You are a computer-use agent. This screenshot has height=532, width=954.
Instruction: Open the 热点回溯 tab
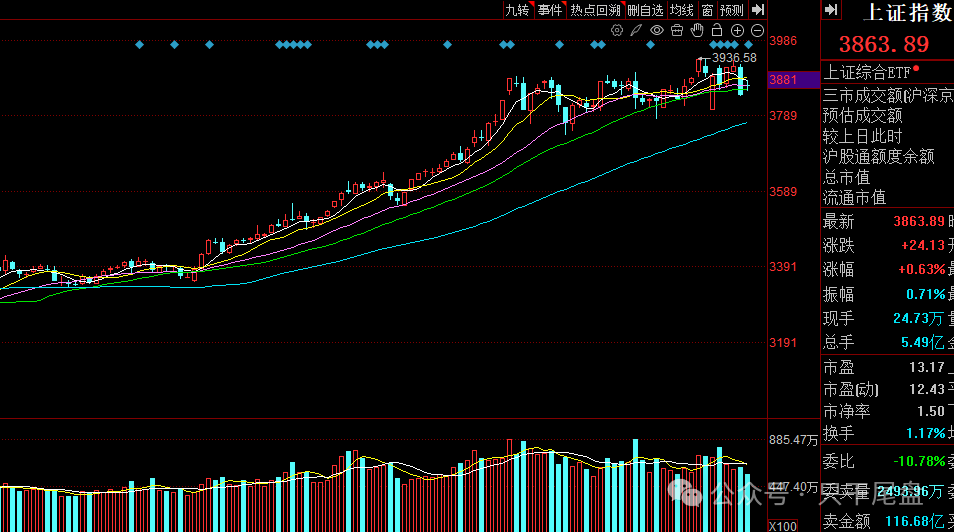click(x=596, y=10)
